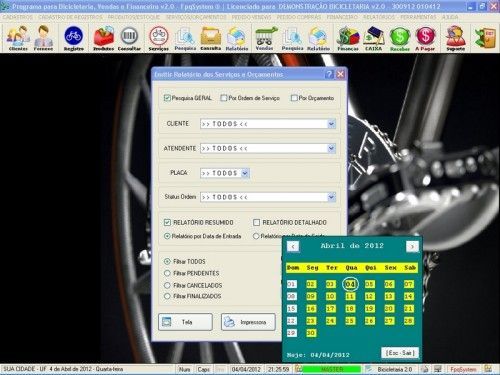Image resolution: width=500 pixels, height=375 pixels.
Task: Click the FpqSystem status bar label
Action: pos(464,369)
